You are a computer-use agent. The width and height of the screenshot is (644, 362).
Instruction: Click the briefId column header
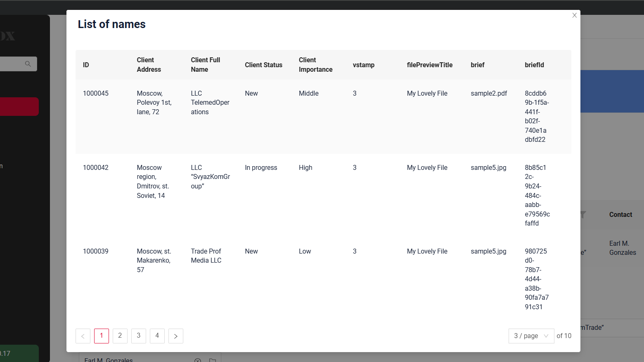coord(534,65)
